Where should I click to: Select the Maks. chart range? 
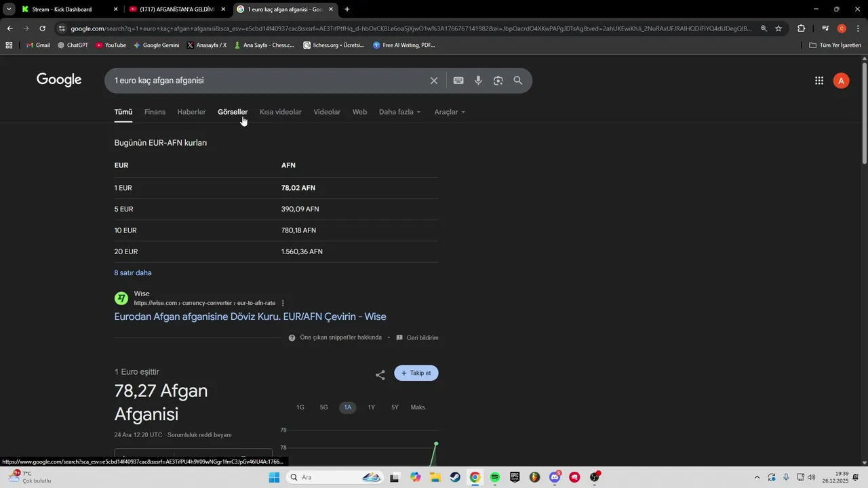418,407
